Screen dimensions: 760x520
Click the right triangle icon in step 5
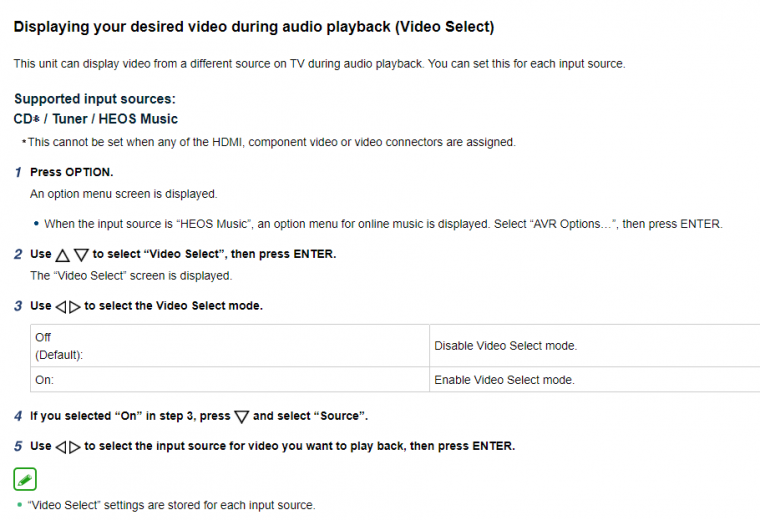(75, 446)
